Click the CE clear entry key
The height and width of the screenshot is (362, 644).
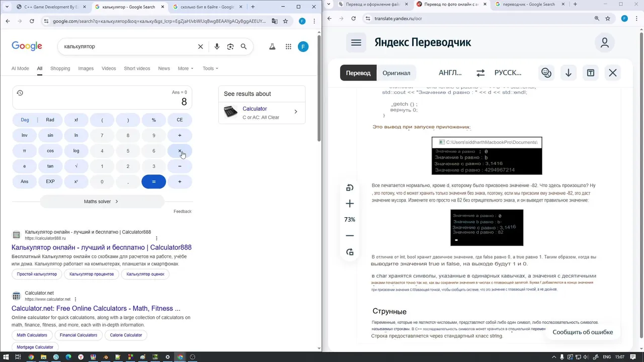[x=180, y=120]
